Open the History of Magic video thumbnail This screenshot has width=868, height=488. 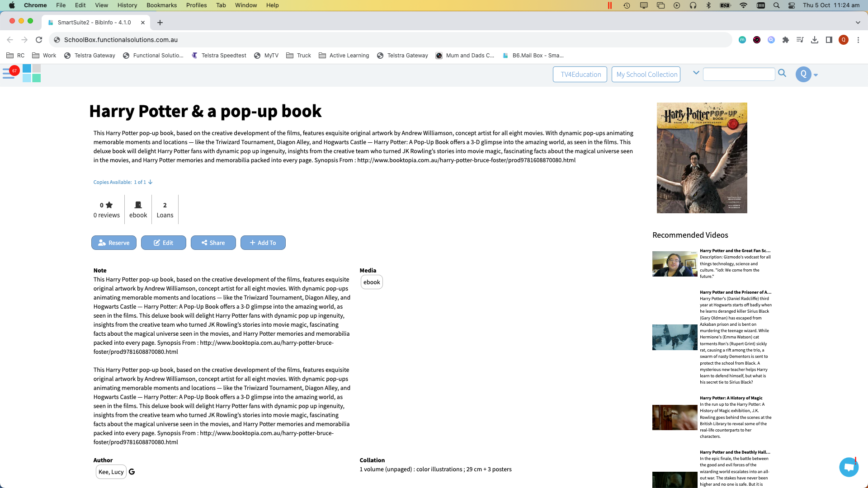tap(675, 418)
